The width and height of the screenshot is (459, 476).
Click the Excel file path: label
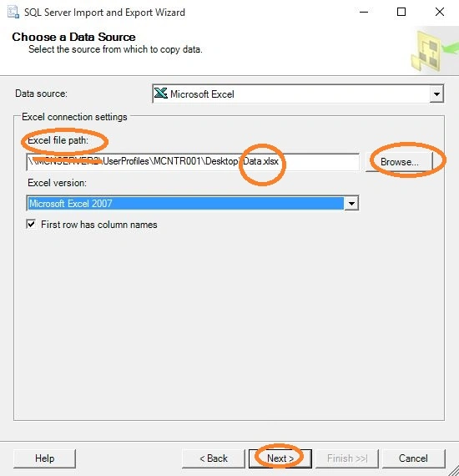tap(58, 140)
